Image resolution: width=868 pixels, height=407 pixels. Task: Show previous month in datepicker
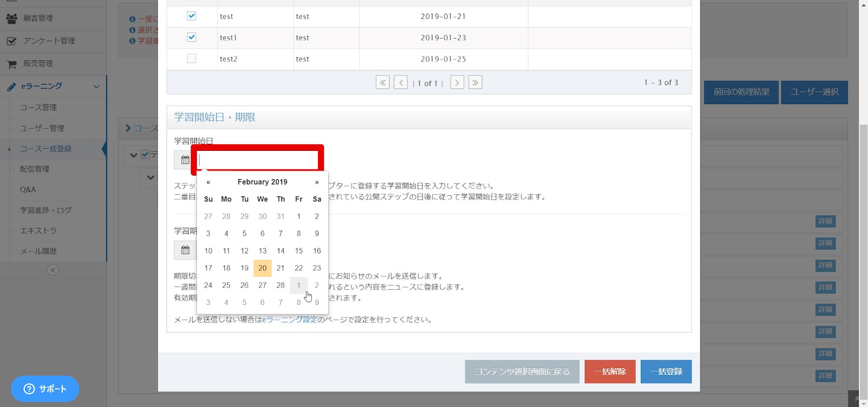coord(208,182)
